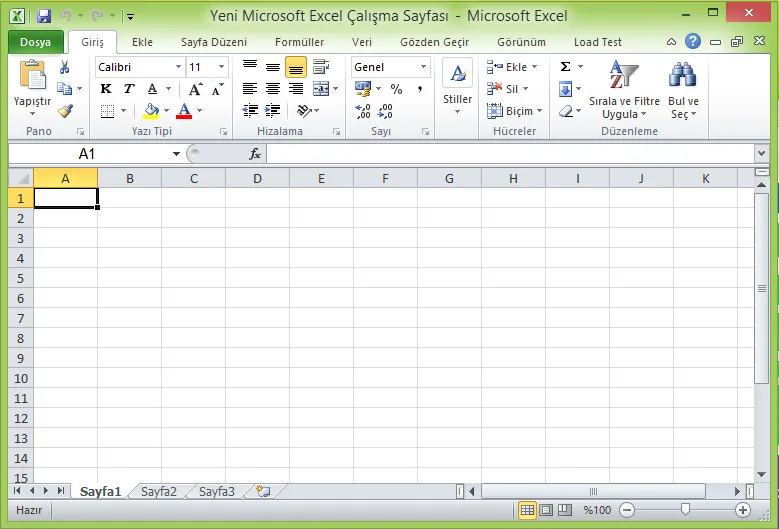Screen dimensions: 779x529
Task: Toggle bottom vertical alignment button
Action: click(x=296, y=67)
